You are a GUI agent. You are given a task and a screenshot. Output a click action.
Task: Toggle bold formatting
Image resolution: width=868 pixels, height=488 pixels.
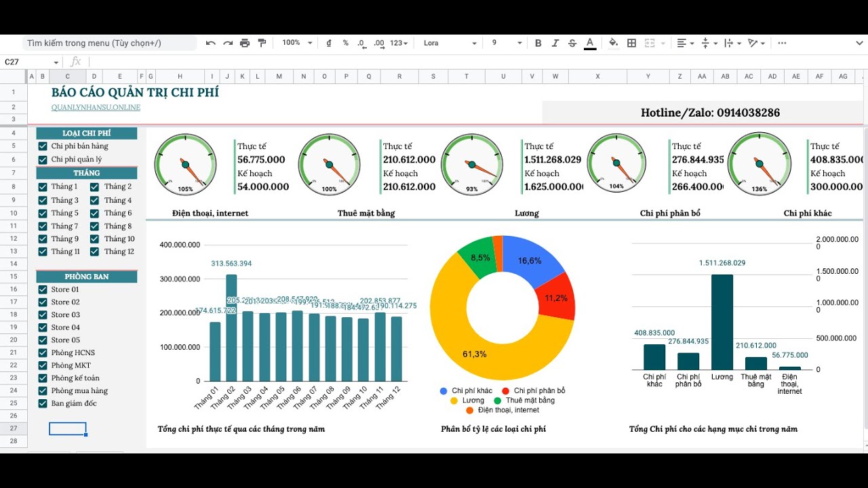[538, 43]
